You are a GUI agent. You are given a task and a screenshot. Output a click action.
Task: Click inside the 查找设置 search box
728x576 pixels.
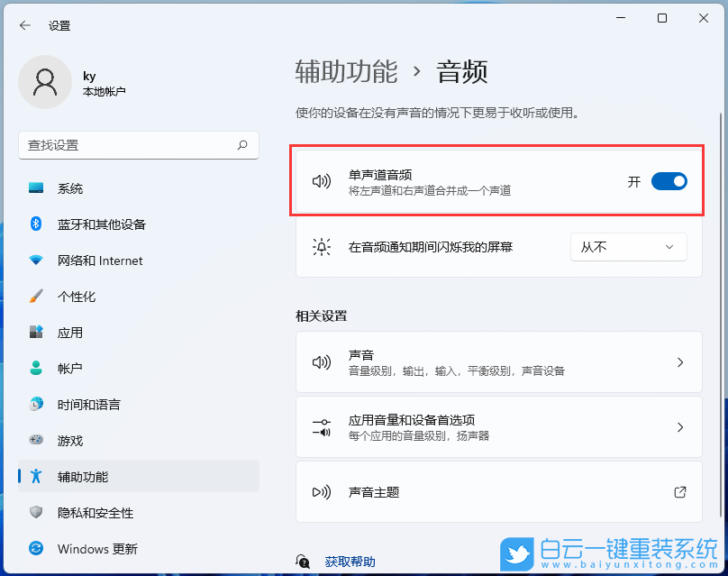pos(135,145)
